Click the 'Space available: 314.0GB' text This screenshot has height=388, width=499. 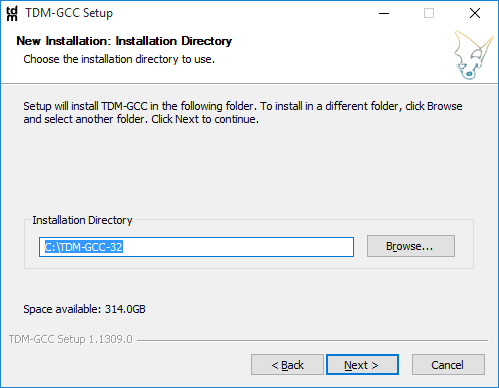point(84,309)
